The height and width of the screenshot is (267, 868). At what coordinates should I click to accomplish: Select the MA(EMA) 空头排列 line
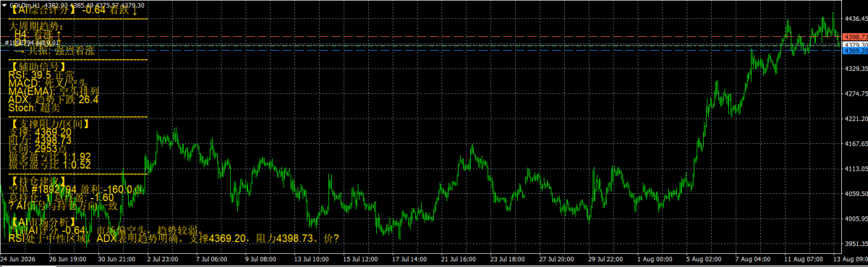click(x=54, y=92)
